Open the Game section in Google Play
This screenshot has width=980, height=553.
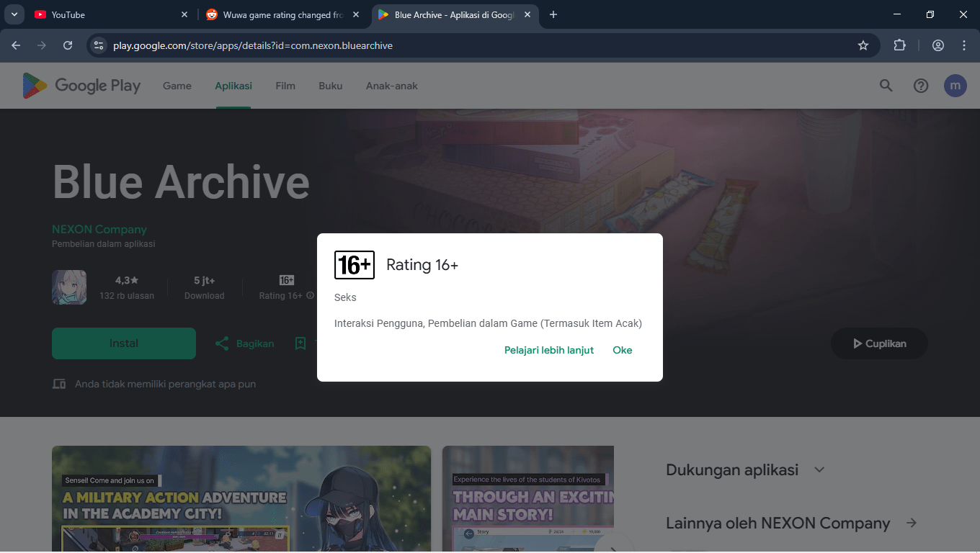[177, 86]
